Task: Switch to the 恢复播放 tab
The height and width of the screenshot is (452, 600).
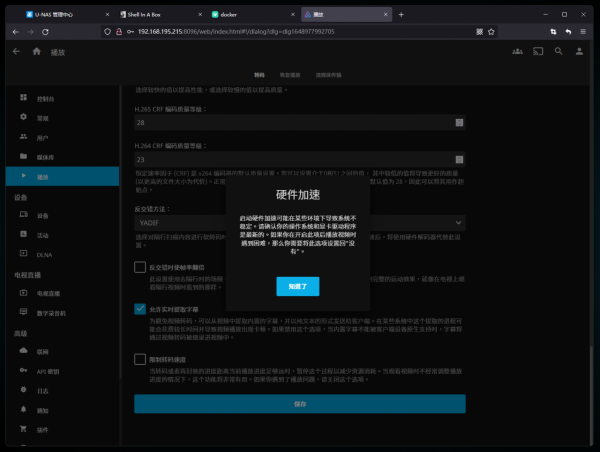Action: click(x=290, y=75)
